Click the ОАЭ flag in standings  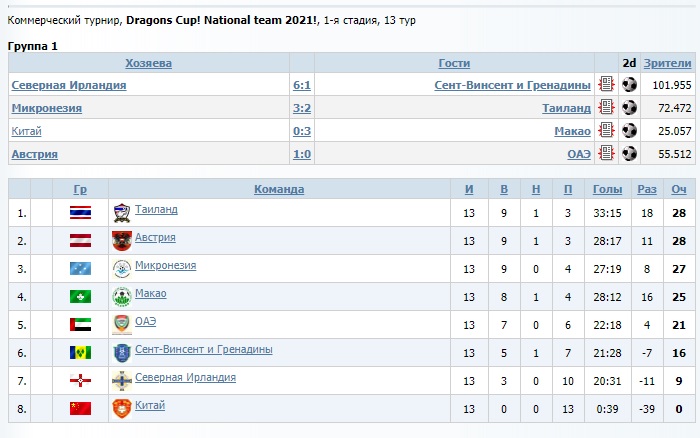80,324
